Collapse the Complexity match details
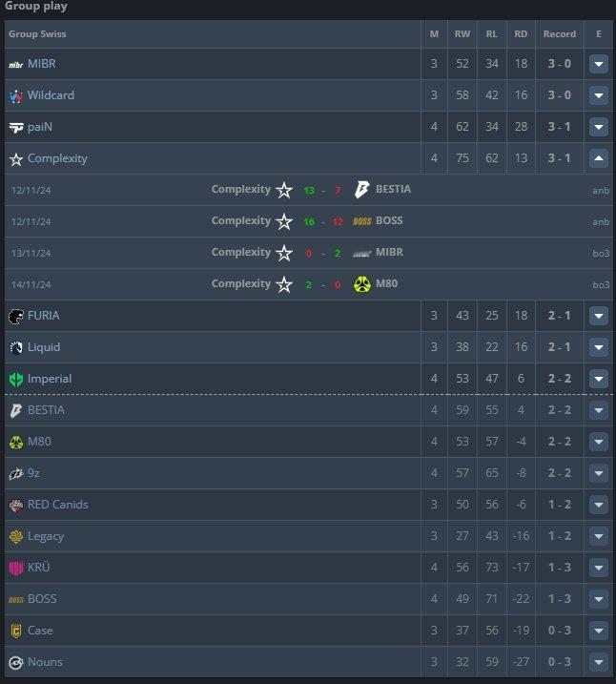This screenshot has height=684, width=616. (599, 158)
